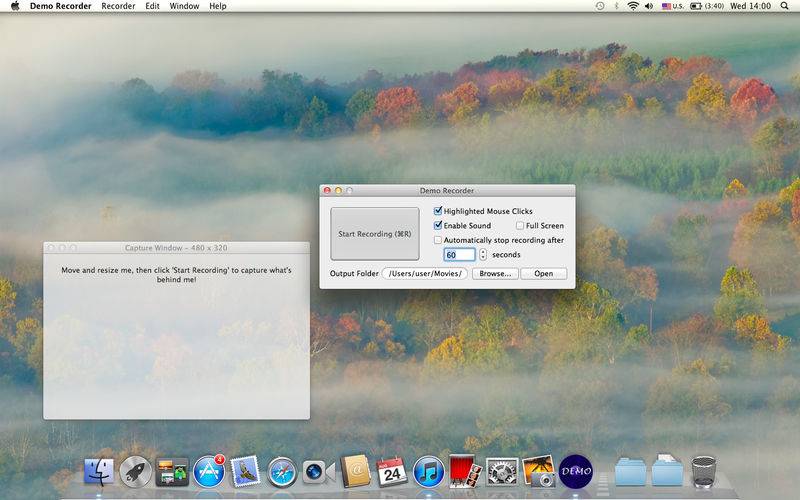Open FaceTime camera icon in Dock
800x500 pixels.
(318, 472)
